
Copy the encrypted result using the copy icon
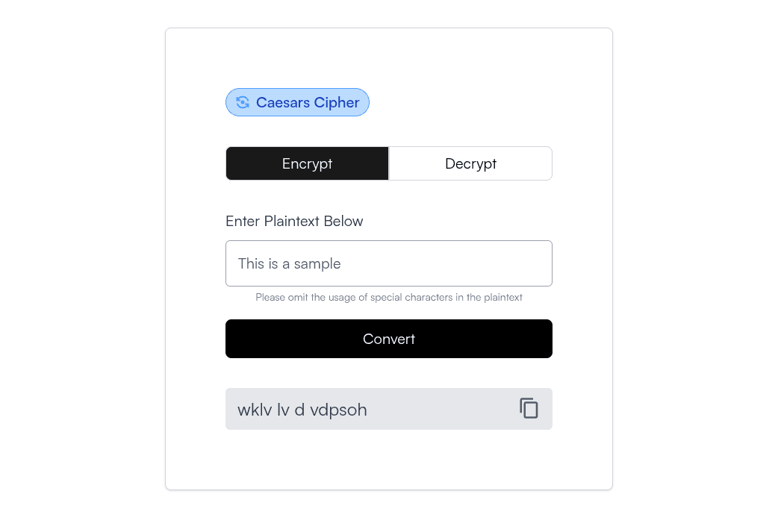[529, 408]
